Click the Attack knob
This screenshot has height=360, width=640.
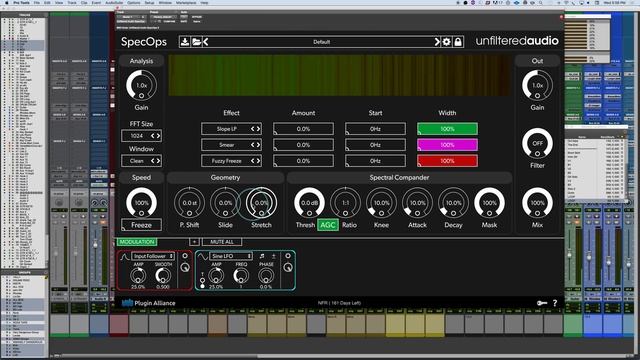417,202
